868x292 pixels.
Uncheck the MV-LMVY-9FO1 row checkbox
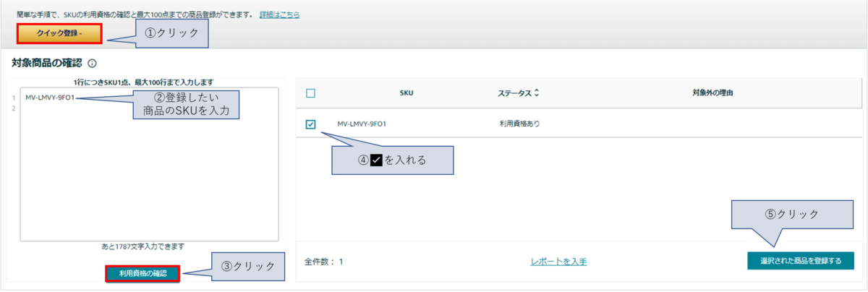click(x=311, y=124)
